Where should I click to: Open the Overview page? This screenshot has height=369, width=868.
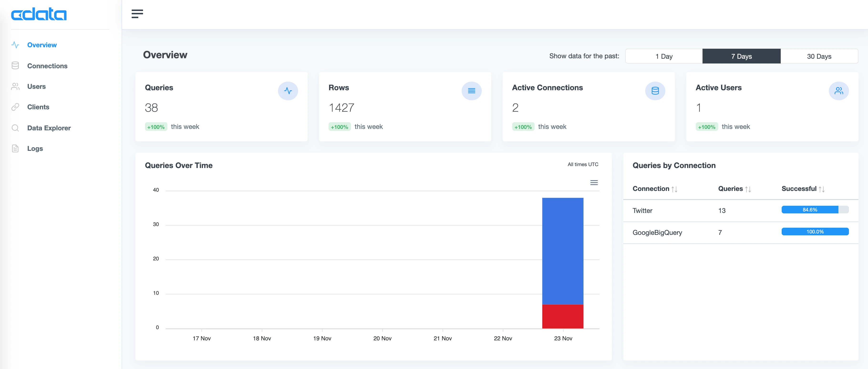[42, 45]
